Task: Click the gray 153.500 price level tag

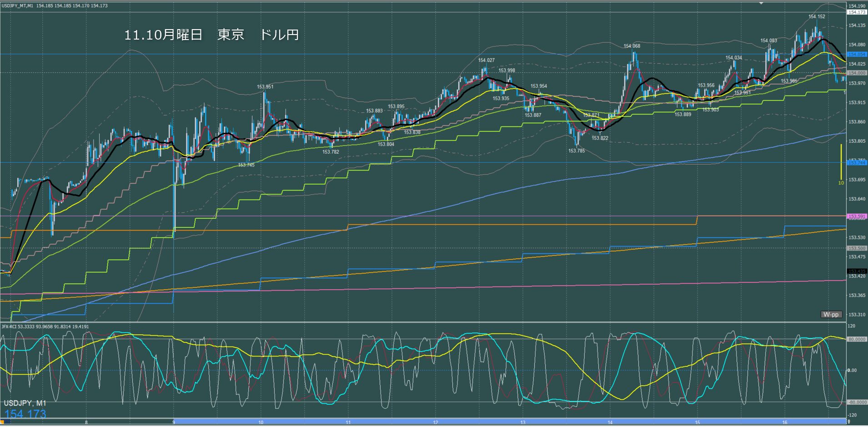Action: (x=857, y=248)
